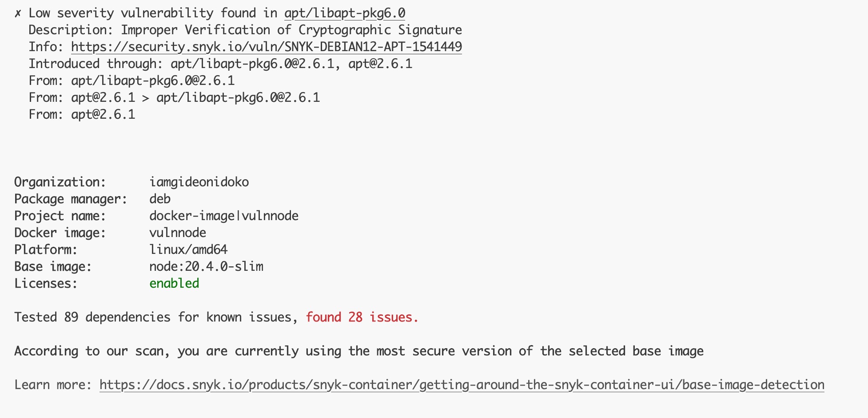Open the docs.snyk.io base-image-detection link
868x418 pixels.
pos(462,385)
